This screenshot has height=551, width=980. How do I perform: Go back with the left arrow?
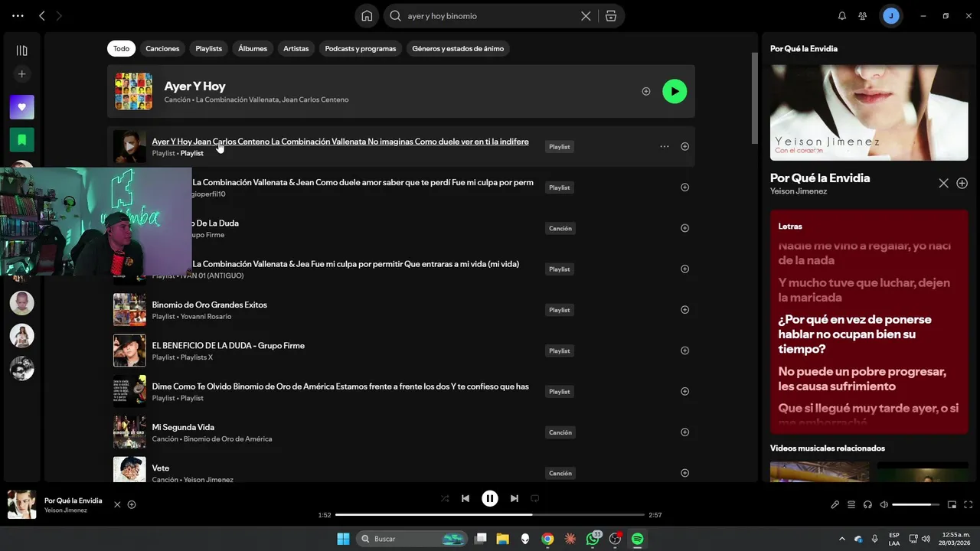[x=42, y=15]
